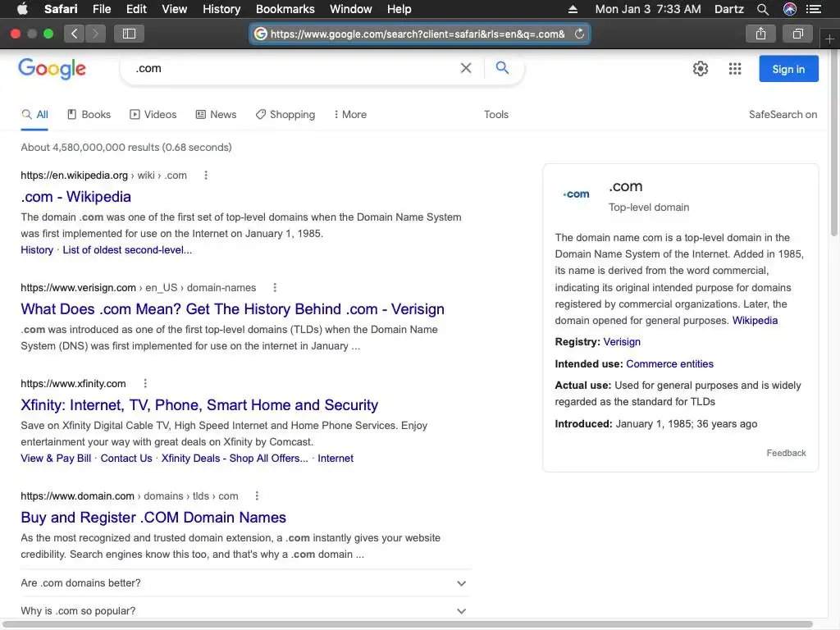Click the vertical page scrollbar
840x630 pixels.
pyautogui.click(x=834, y=143)
